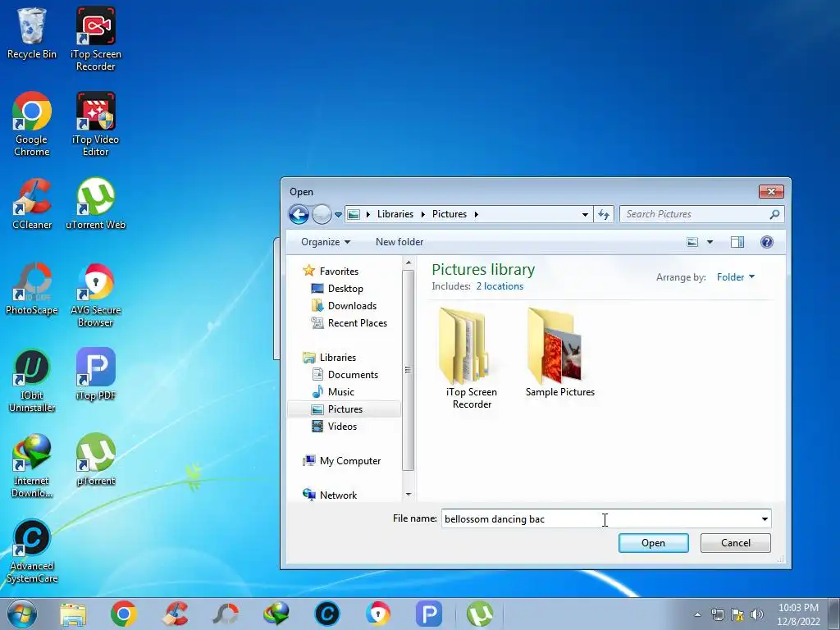Expand the Pictures breadcrumb arrow
The height and width of the screenshot is (630, 840).
[476, 214]
